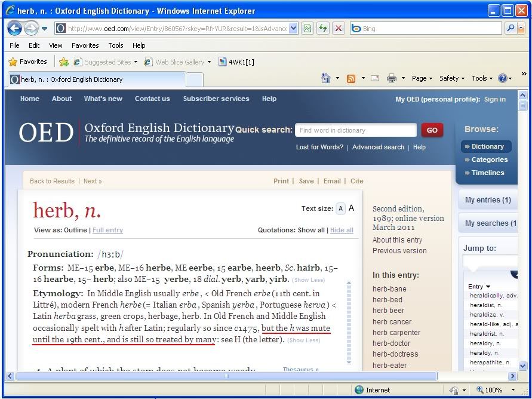Click the Bing search magnifier icon

510,29
